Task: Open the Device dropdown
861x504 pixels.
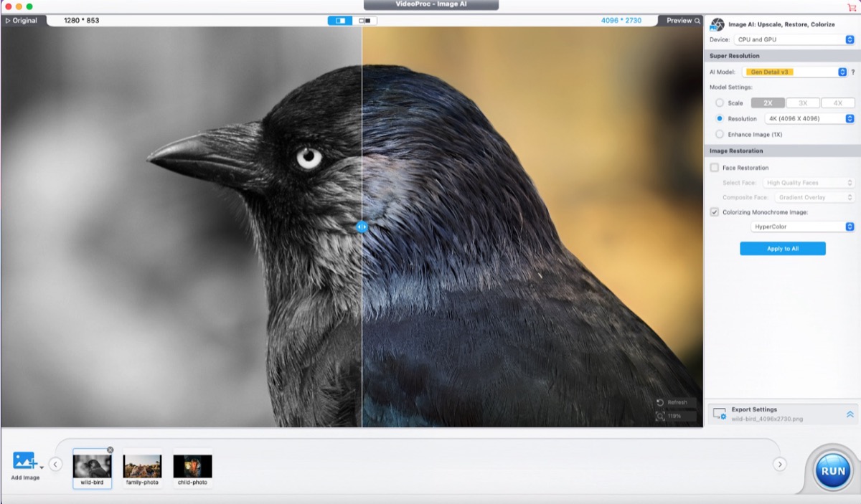Action: (x=794, y=39)
